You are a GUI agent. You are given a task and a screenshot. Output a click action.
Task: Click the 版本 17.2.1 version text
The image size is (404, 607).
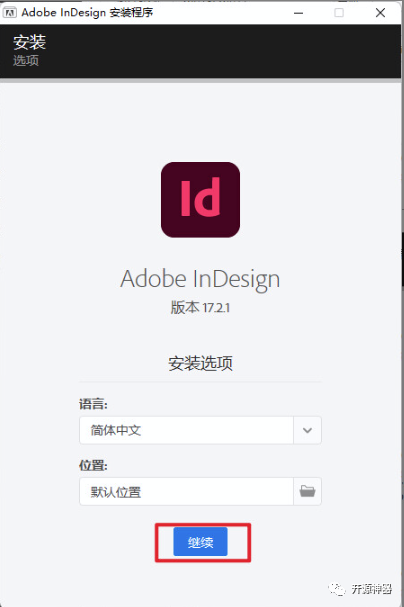[x=200, y=308]
